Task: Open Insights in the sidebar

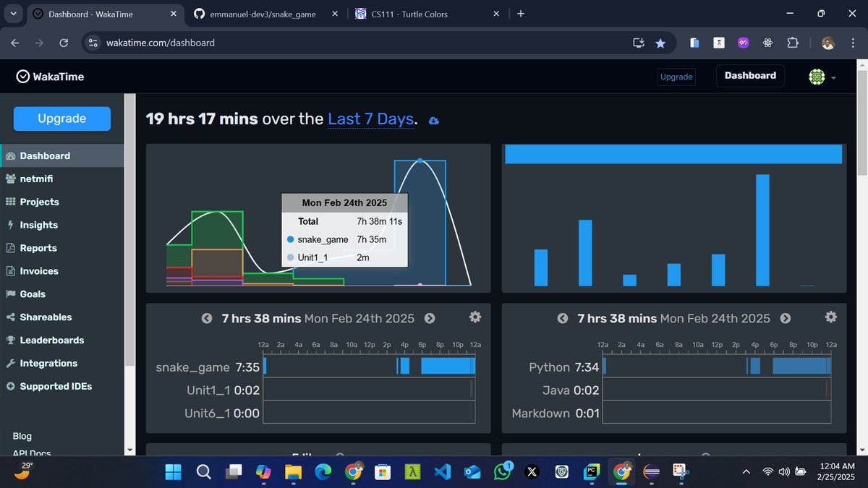Action: pyautogui.click(x=38, y=225)
